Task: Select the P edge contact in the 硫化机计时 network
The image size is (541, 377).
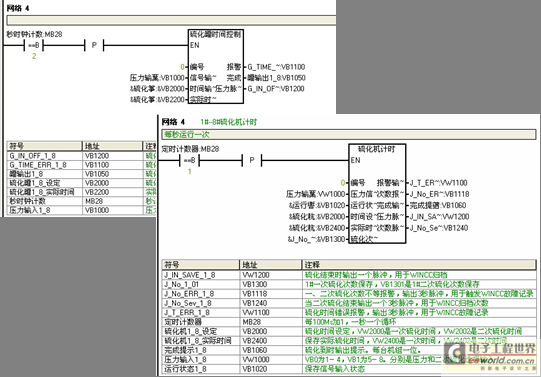Action: pyautogui.click(x=252, y=160)
